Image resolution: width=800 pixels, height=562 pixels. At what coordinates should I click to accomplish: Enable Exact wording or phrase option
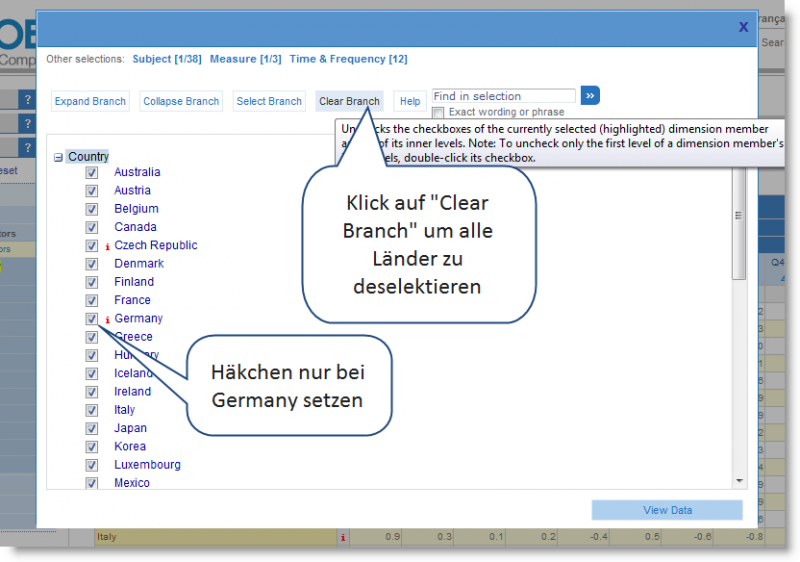[x=438, y=113]
